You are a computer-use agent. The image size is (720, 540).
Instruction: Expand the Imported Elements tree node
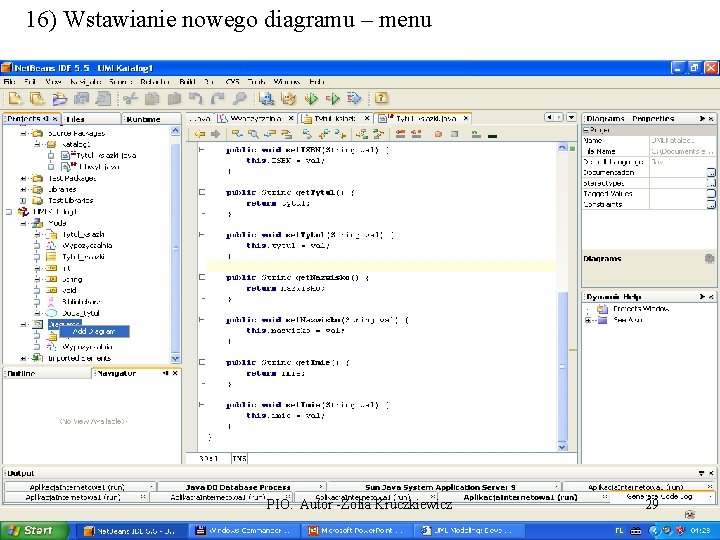(x=24, y=358)
